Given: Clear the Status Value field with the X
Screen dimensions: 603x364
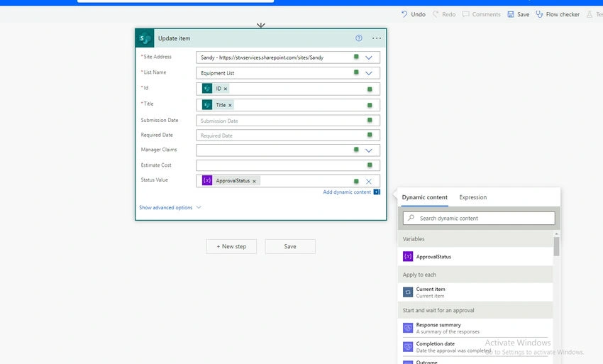Looking at the screenshot, I should coord(369,181).
